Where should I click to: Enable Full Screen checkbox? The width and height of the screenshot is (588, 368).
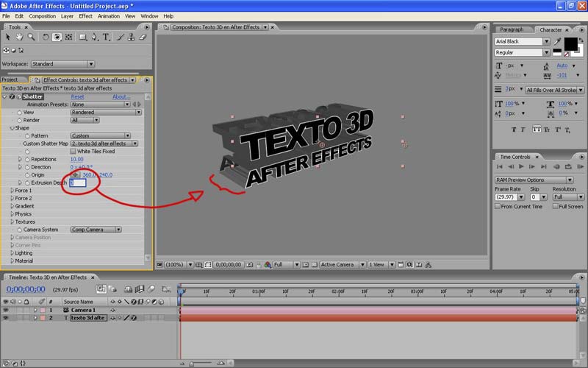pos(556,206)
